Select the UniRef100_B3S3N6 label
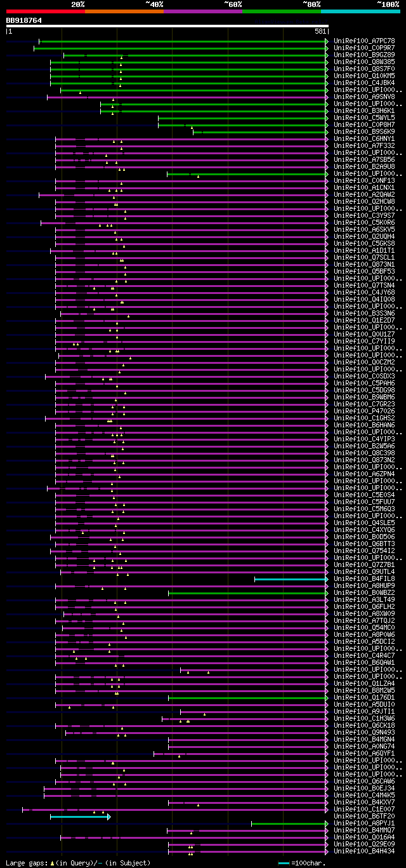The width and height of the screenshot is (406, 868). tap(364, 313)
